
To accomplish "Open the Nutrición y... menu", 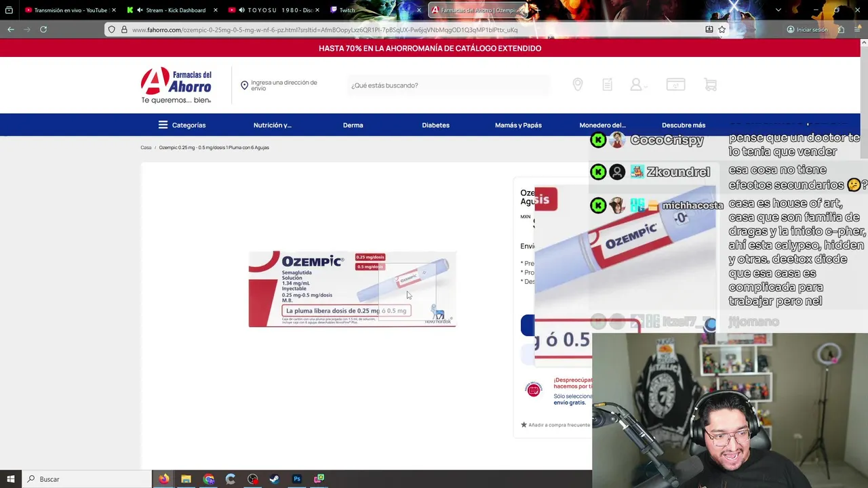I will click(x=272, y=125).
